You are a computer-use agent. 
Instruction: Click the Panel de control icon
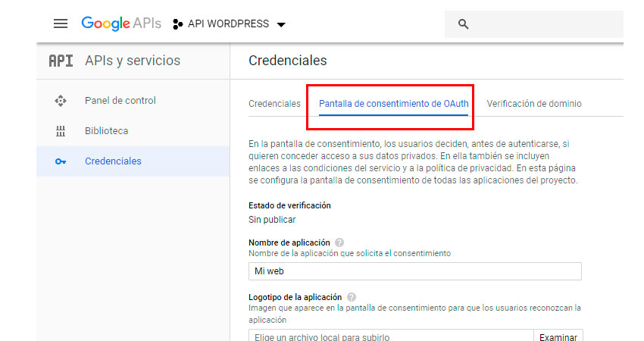[x=61, y=101]
